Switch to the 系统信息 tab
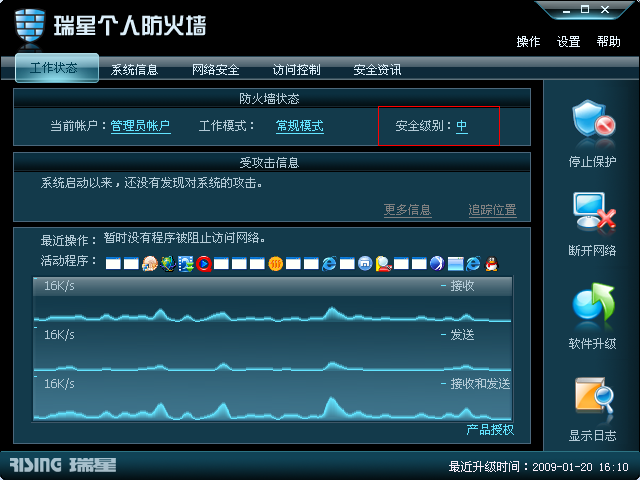The height and width of the screenshot is (480, 640). (134, 70)
